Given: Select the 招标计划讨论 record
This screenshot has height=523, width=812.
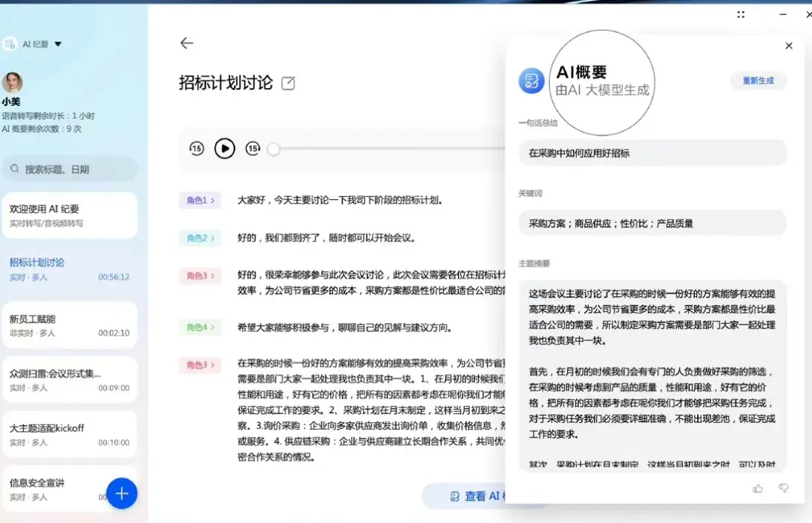Looking at the screenshot, I should [x=70, y=269].
